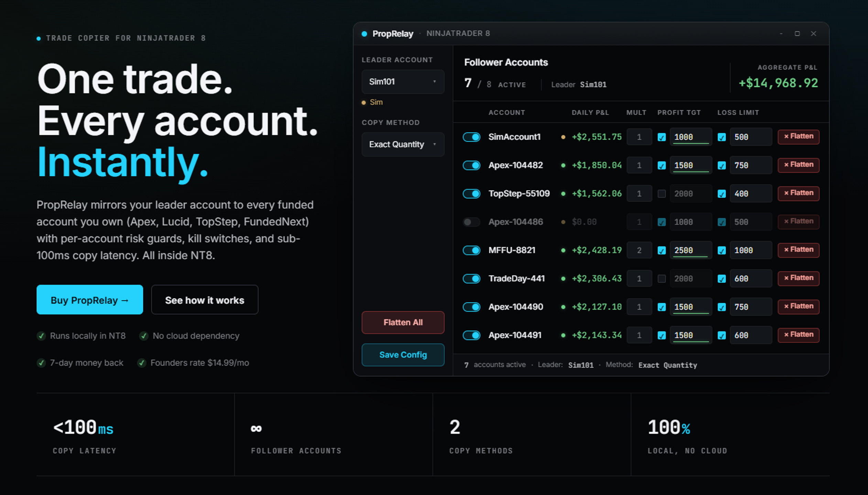Toggle the SimAccount1 follower switch
This screenshot has width=868, height=495.
click(471, 137)
